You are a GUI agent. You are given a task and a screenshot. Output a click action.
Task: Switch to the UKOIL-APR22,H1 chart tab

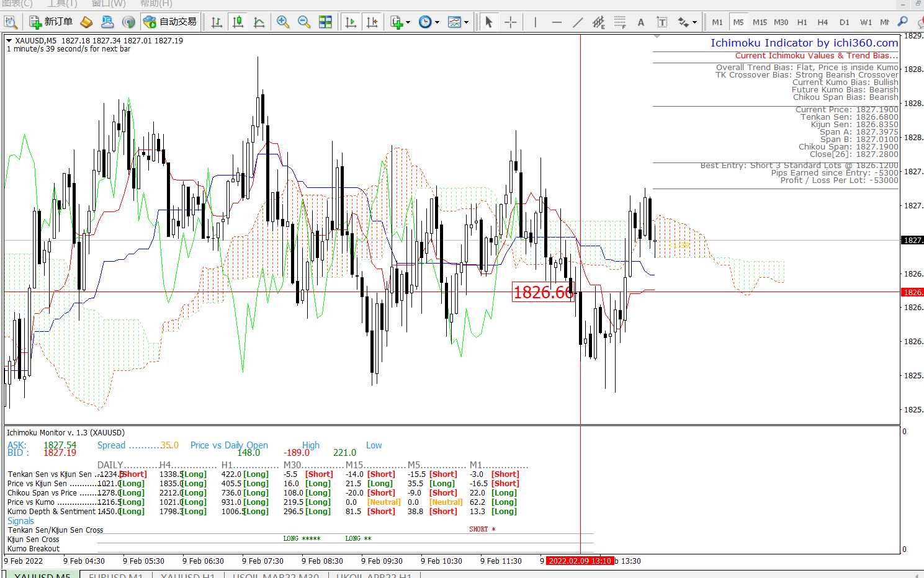click(374, 575)
